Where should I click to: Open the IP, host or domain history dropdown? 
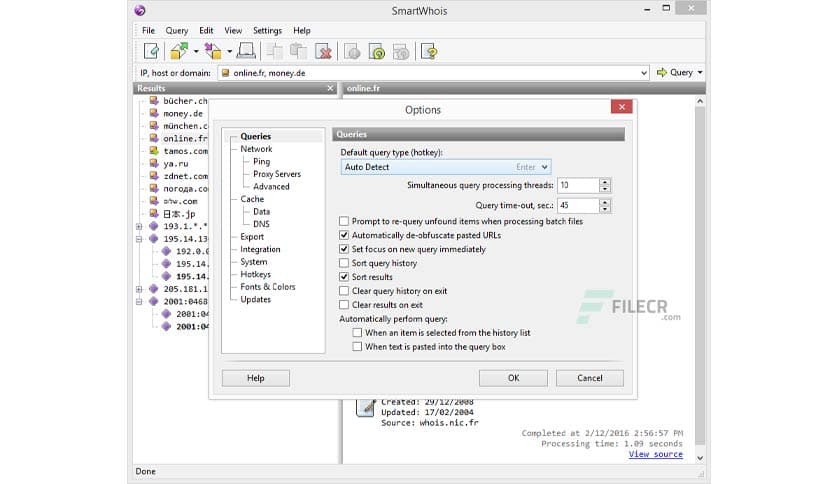point(644,73)
